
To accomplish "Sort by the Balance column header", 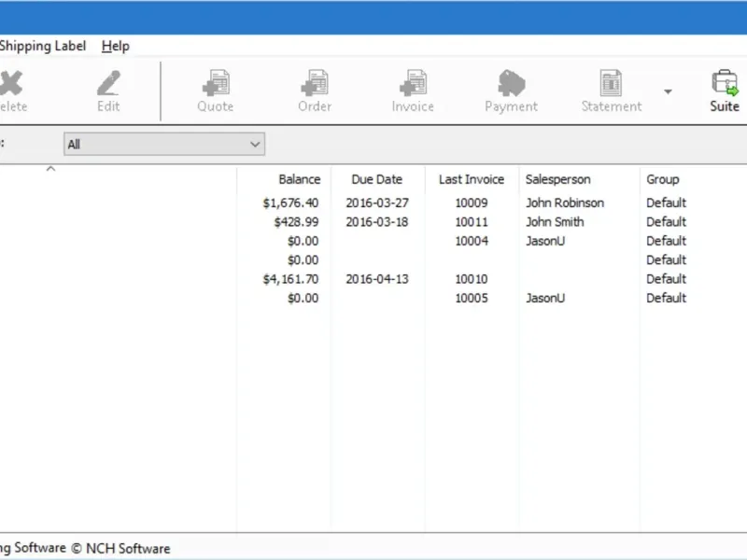I will pyautogui.click(x=299, y=179).
